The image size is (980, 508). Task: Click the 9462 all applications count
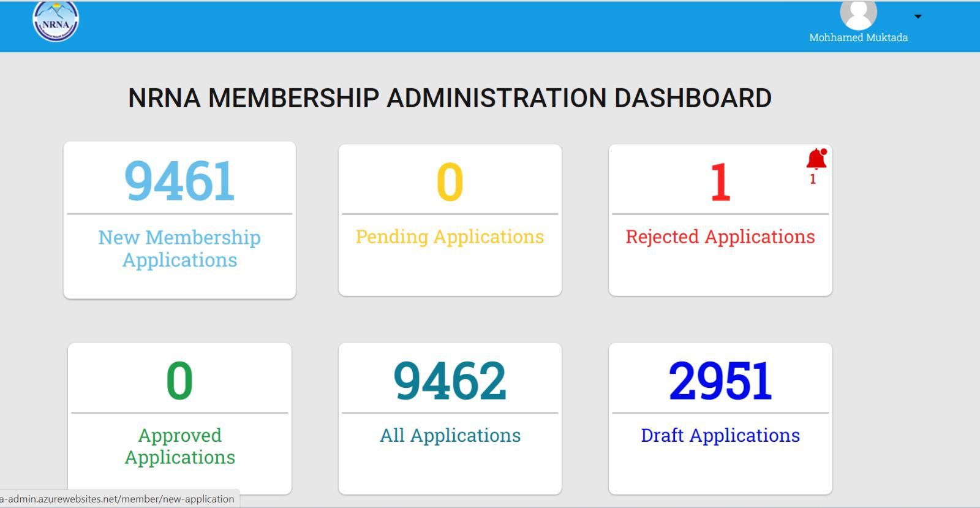click(450, 381)
